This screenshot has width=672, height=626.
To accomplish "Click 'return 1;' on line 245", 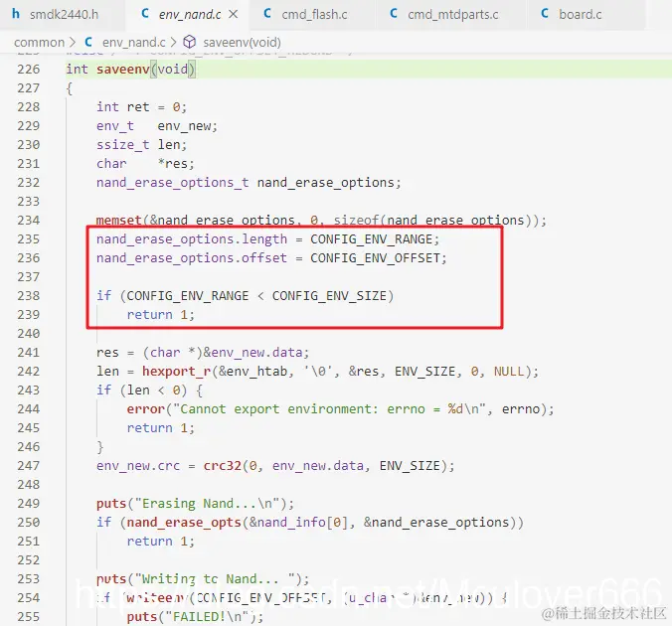I will (161, 428).
